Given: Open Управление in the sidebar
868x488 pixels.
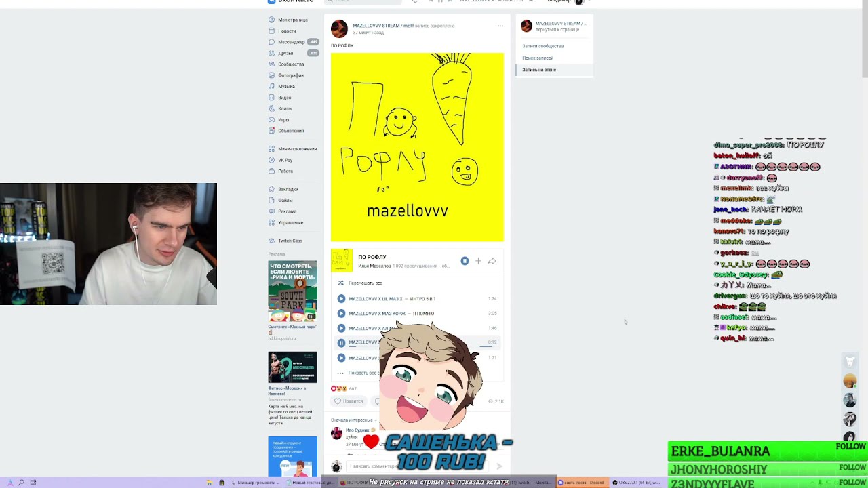Looking at the screenshot, I should click(290, 222).
